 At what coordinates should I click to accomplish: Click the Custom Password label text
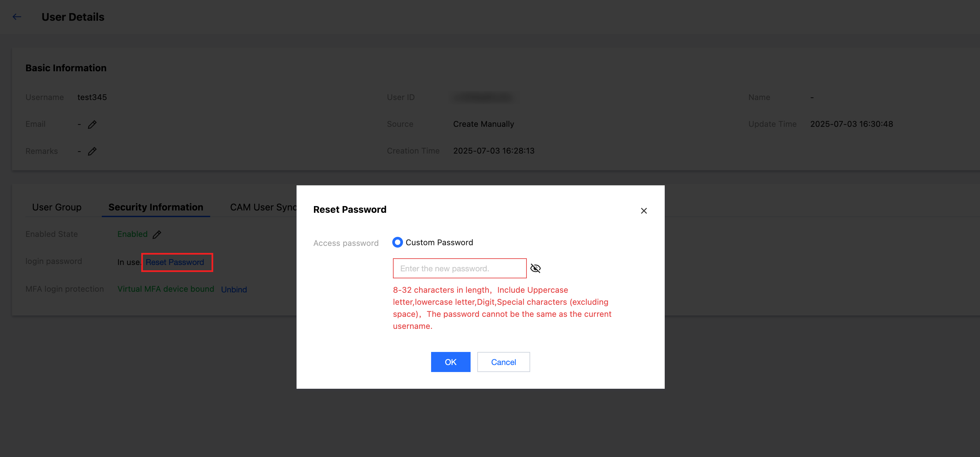pos(439,243)
